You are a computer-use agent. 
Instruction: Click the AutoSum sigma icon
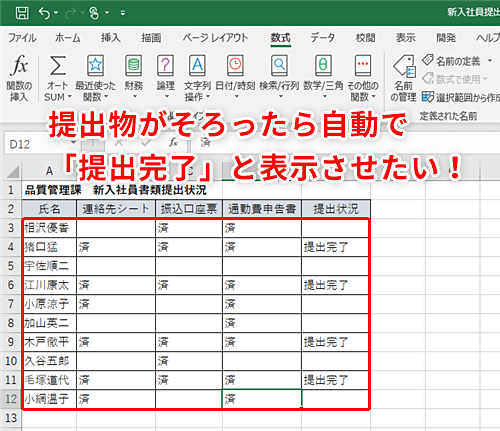coord(57,66)
